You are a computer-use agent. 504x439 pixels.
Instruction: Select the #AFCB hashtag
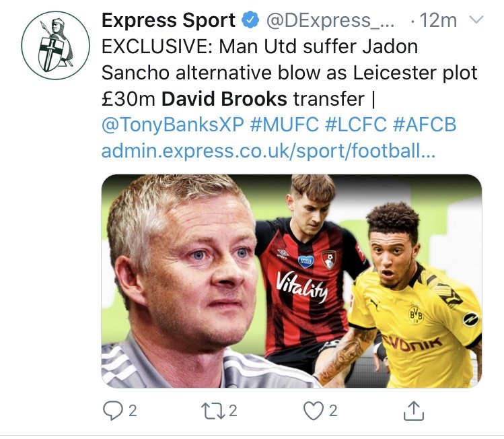pyautogui.click(x=425, y=124)
